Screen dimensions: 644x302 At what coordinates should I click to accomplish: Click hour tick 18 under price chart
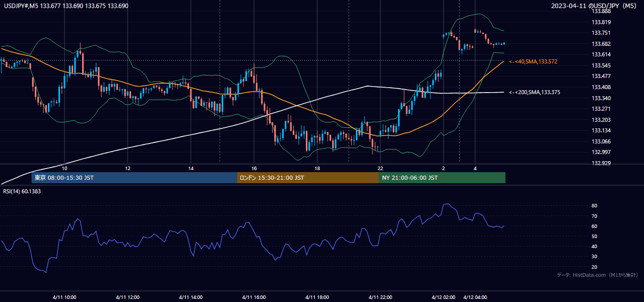tap(317, 168)
